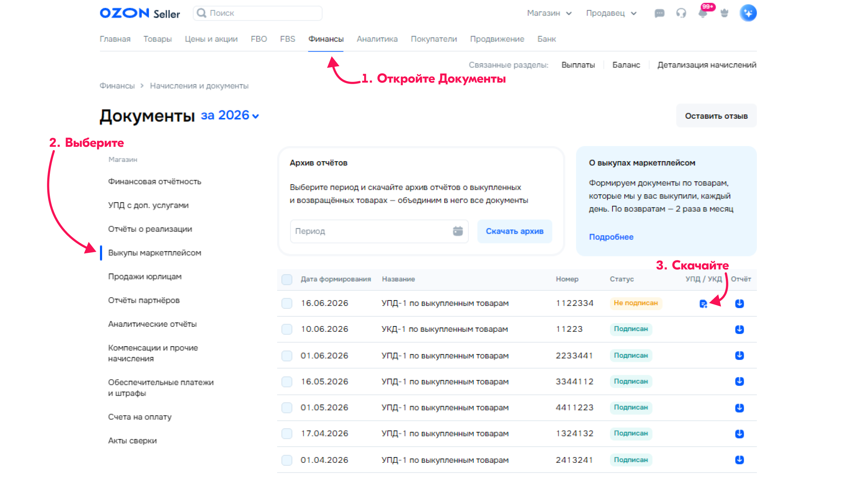Image resolution: width=868 pixels, height=479 pixels.
Task: Expand the year selector за 2026
Action: [230, 115]
